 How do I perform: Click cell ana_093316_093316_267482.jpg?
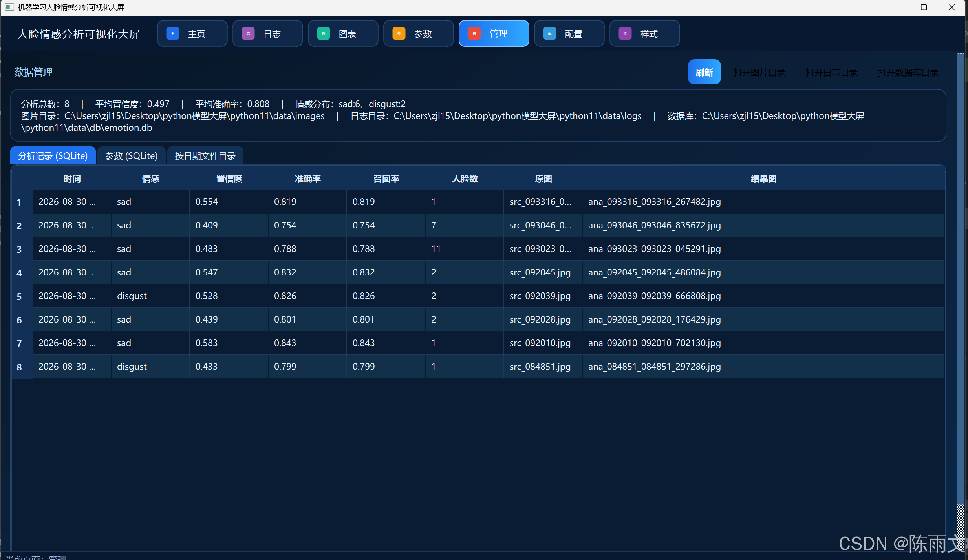click(763, 202)
